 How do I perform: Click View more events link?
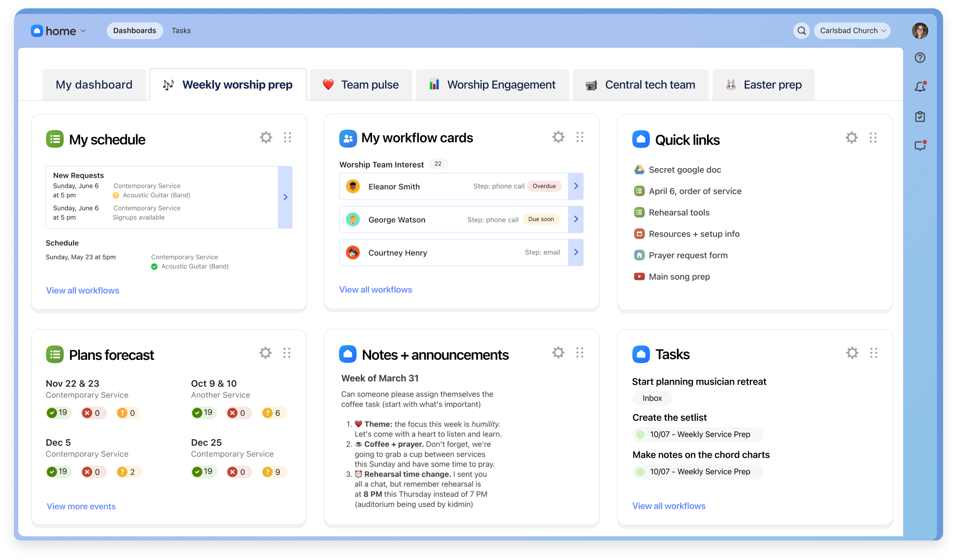81,506
